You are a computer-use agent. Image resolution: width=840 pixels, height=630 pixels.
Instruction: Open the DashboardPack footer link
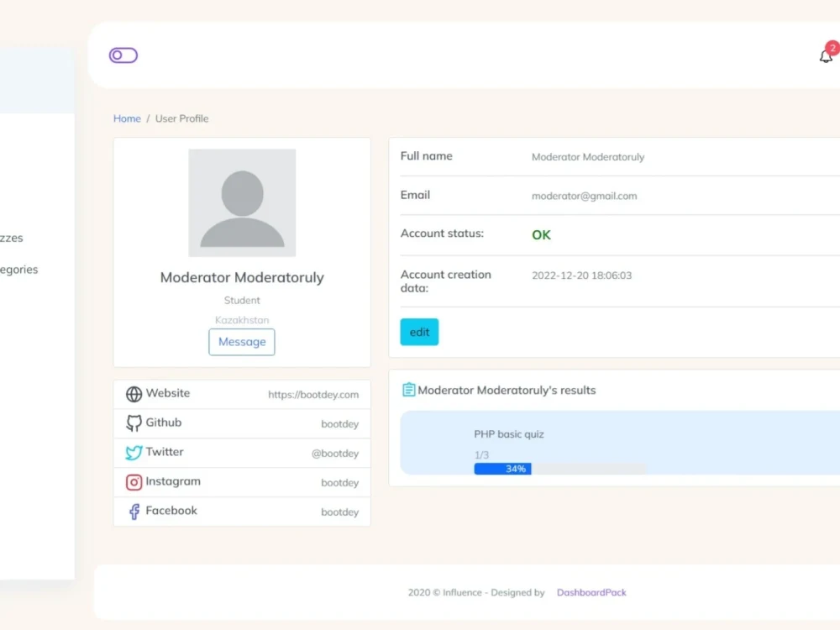click(591, 592)
